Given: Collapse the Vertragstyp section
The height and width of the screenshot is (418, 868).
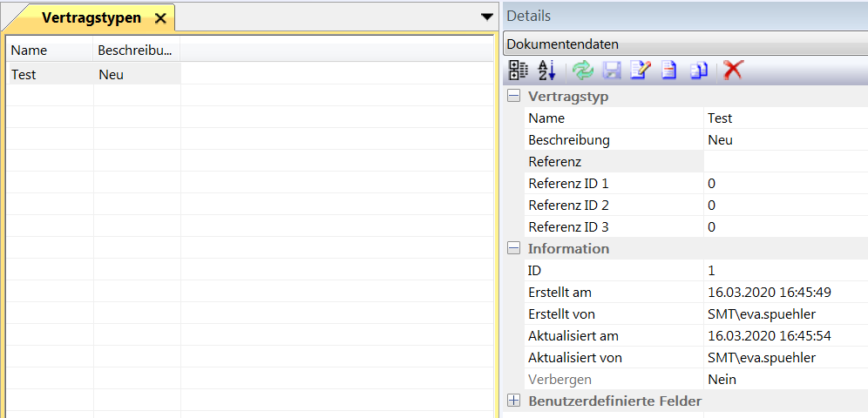Looking at the screenshot, I should click(x=514, y=97).
